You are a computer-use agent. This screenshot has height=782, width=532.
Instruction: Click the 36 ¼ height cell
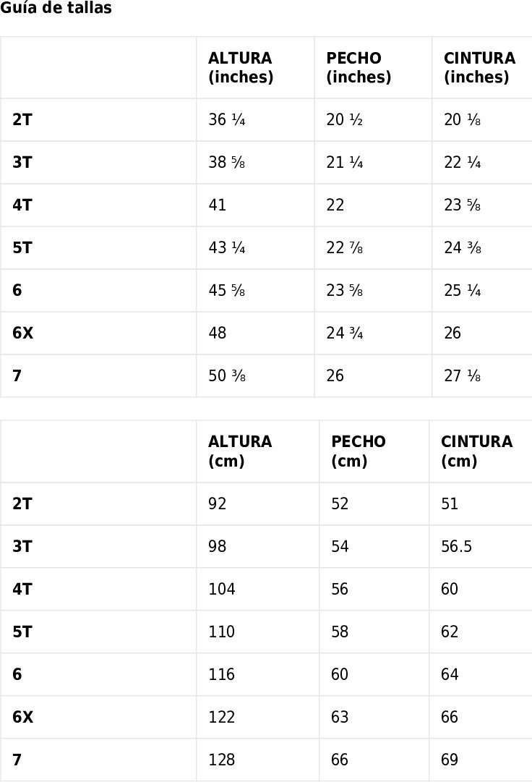pyautogui.click(x=227, y=119)
